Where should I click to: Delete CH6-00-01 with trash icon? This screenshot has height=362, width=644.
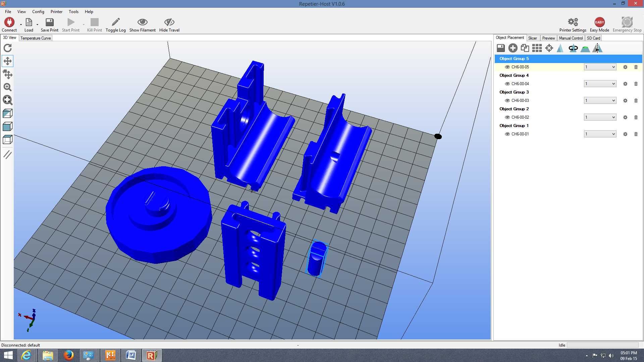(x=636, y=134)
